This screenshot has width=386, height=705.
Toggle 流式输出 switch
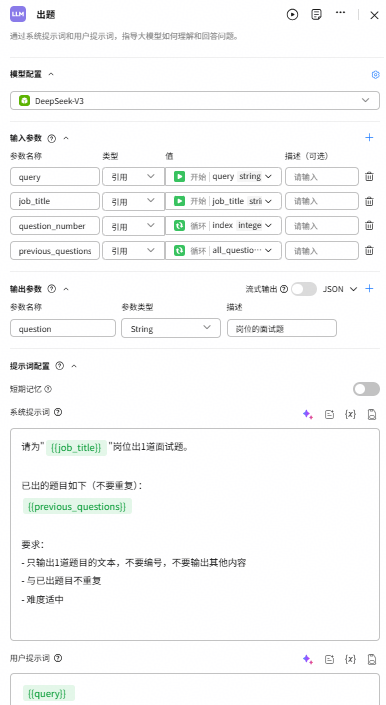point(304,289)
